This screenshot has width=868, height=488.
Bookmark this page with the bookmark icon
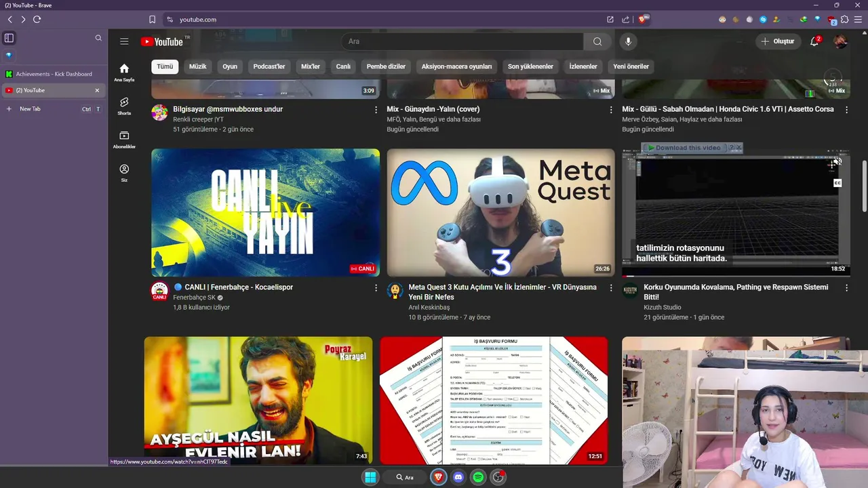coord(152,20)
